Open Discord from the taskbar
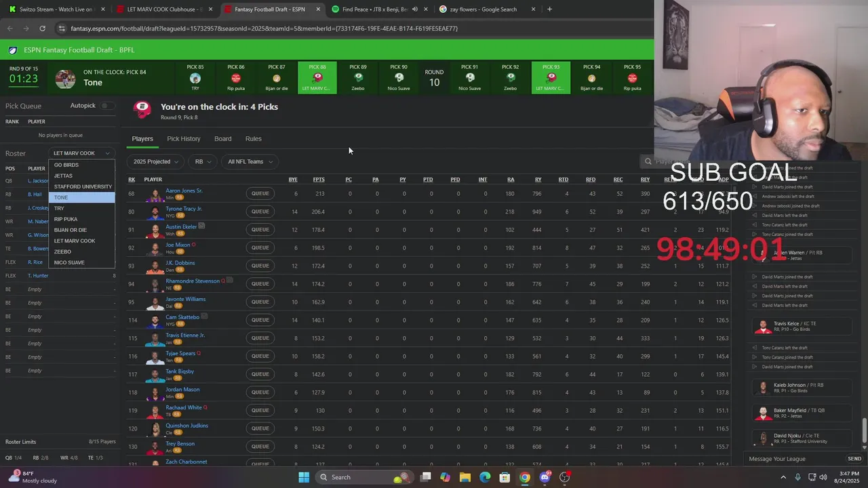The height and width of the screenshot is (488, 868). click(545, 477)
